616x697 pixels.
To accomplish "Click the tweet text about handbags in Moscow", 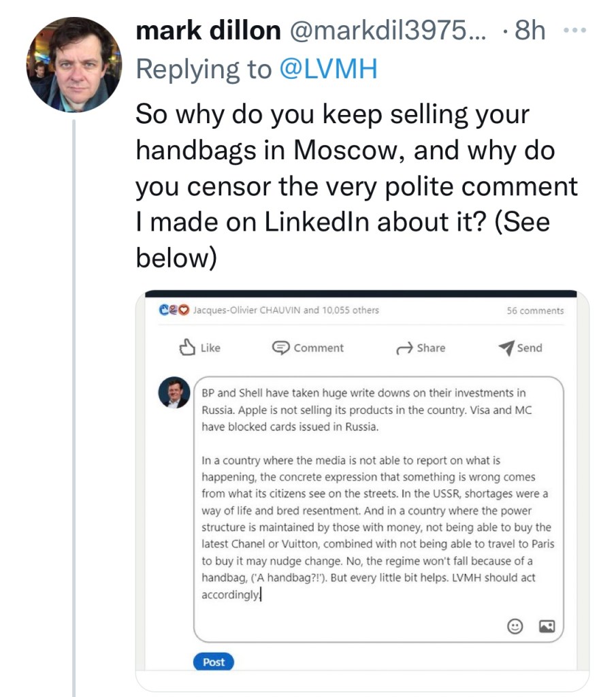I will point(357,186).
